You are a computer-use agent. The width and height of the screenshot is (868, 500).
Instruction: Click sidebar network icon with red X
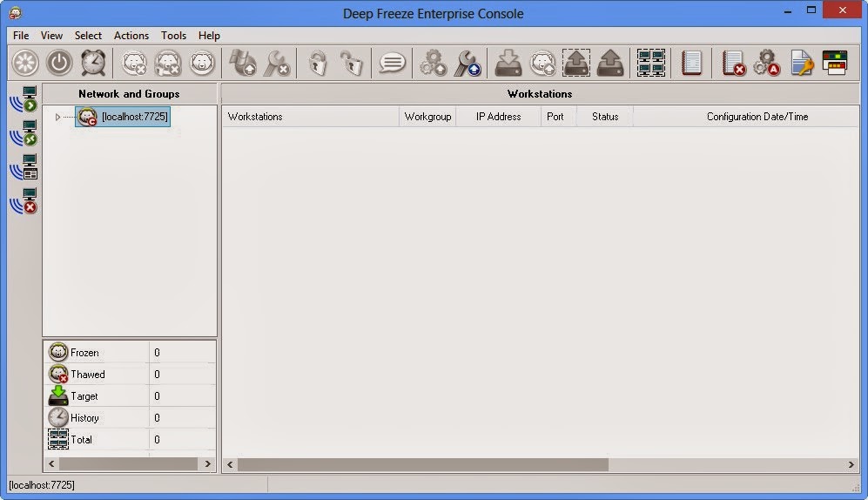[x=24, y=200]
